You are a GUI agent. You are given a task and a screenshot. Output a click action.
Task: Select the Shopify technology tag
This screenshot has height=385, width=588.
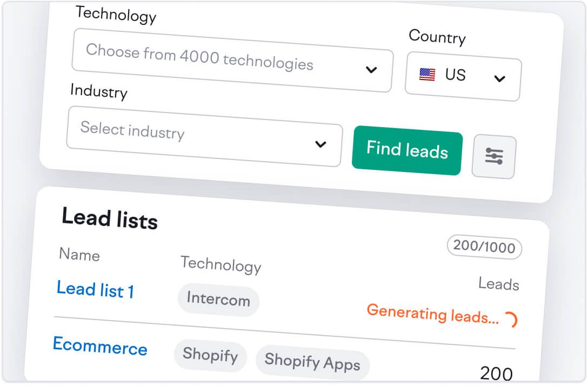(x=210, y=355)
